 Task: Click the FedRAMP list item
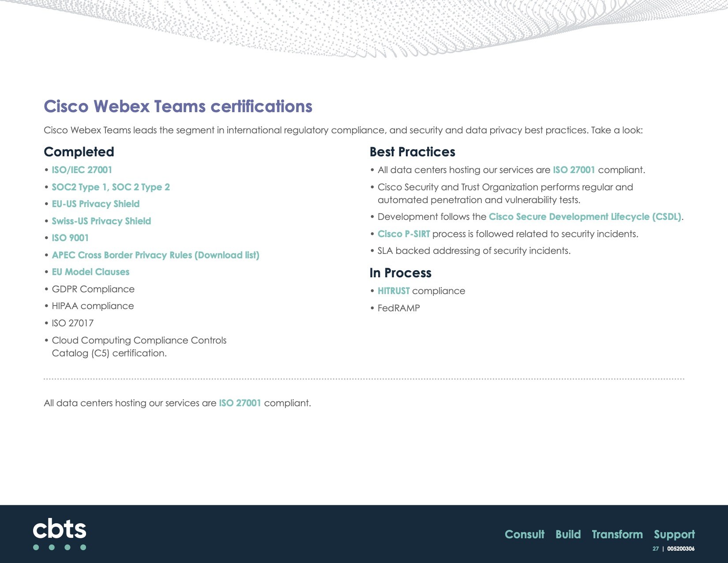[399, 308]
